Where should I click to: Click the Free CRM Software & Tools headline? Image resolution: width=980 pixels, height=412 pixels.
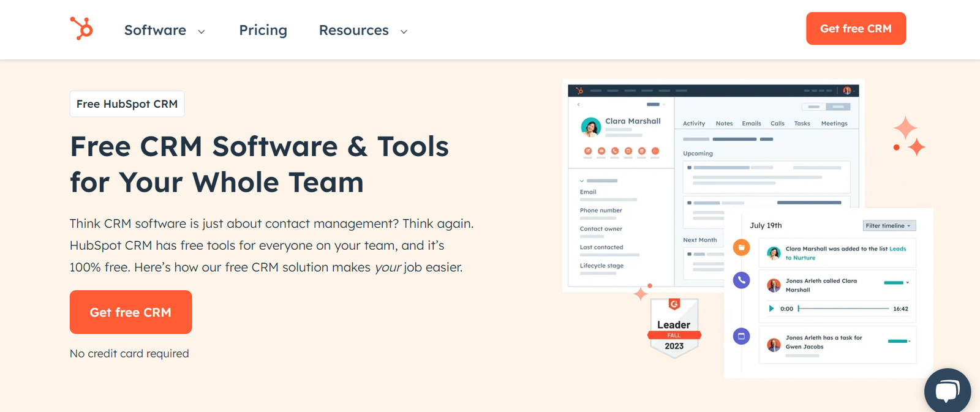[x=260, y=164]
